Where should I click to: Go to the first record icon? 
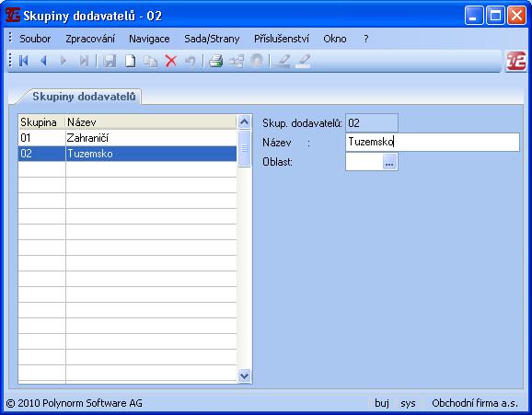tap(23, 61)
